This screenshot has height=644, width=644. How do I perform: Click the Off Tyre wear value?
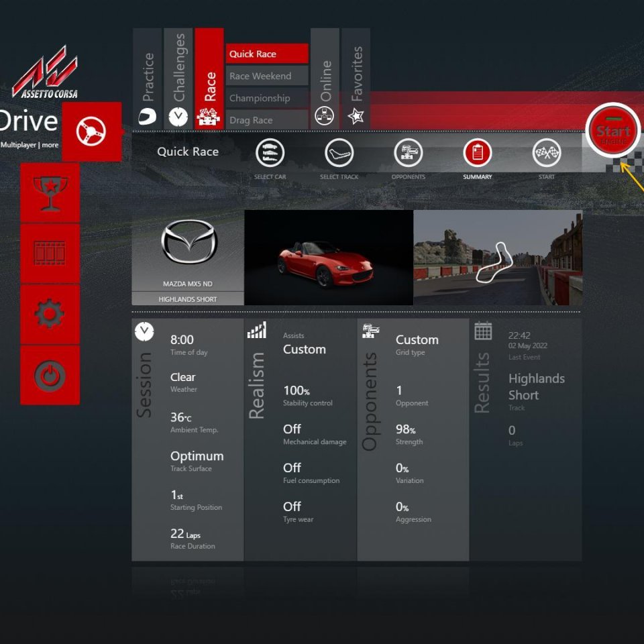pyautogui.click(x=292, y=506)
